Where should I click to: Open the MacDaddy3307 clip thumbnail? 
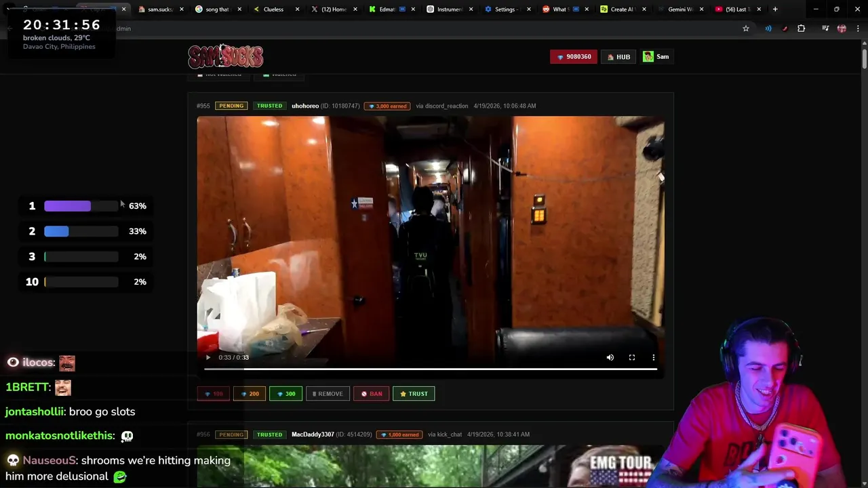tap(431, 466)
